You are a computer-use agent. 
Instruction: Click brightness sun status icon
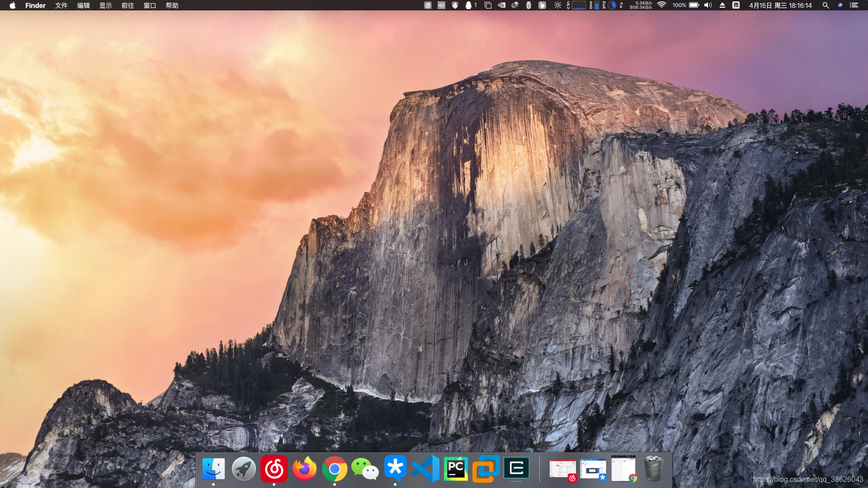558,5
